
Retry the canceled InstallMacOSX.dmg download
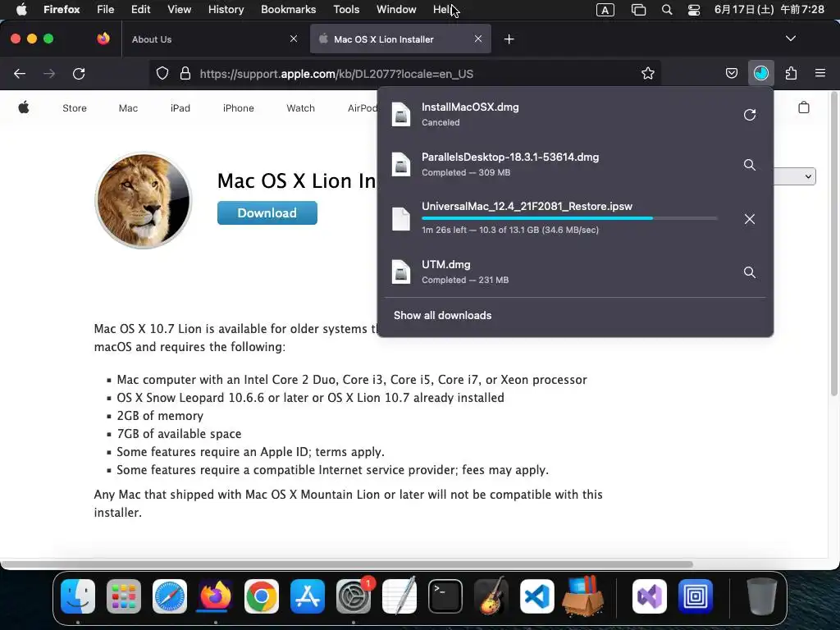pos(750,115)
